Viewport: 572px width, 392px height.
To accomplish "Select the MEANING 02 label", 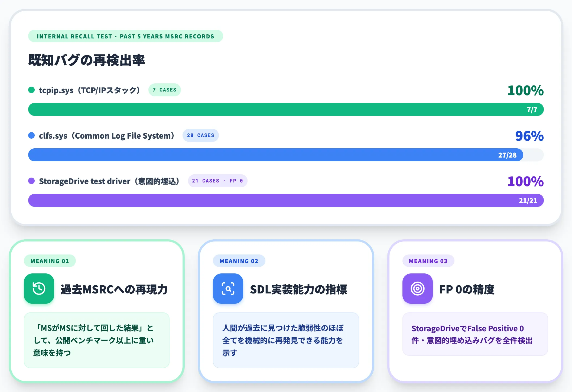I will [x=239, y=261].
